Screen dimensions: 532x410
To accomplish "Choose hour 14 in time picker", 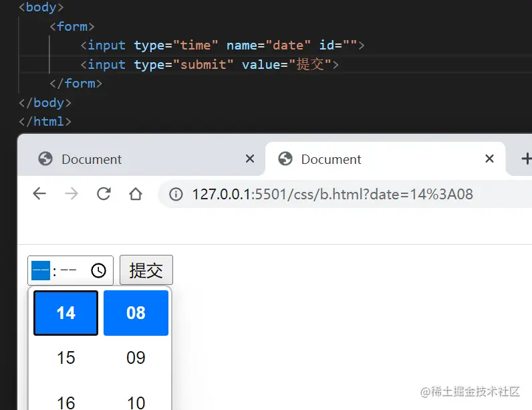I will click(65, 313).
